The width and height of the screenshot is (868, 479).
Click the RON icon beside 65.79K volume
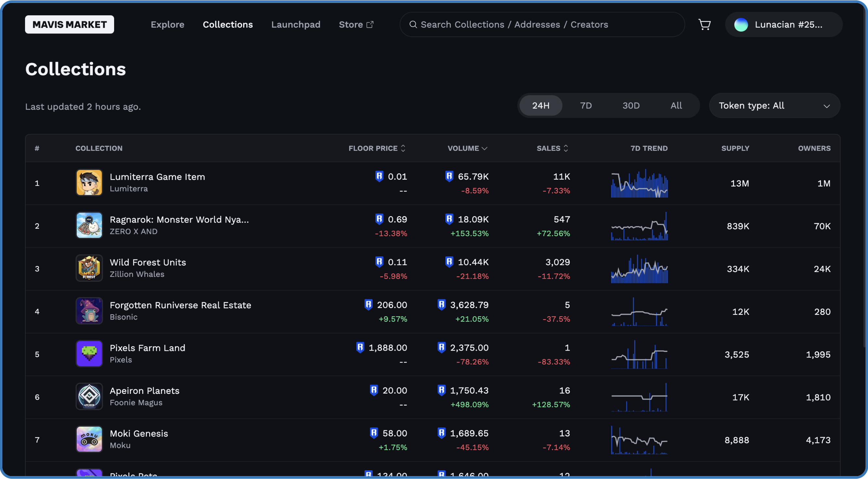point(449,176)
